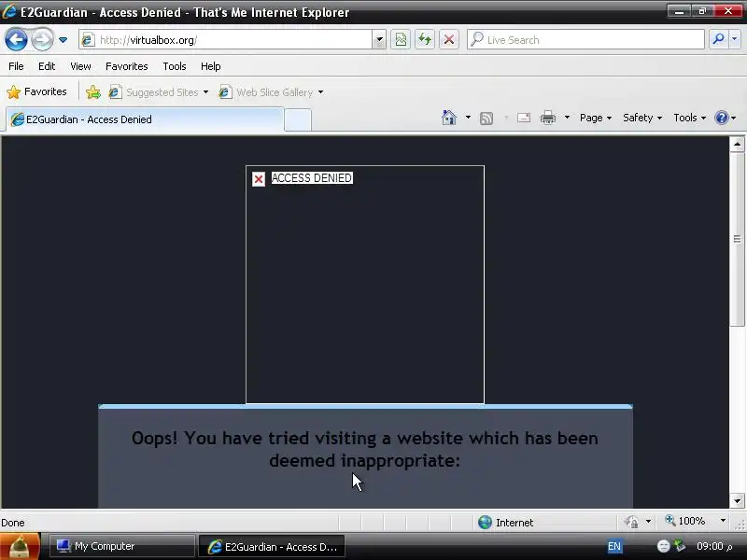Viewport: 747px width, 560px height.
Task: Toggle the Compatibility View icon
Action: tap(401, 39)
